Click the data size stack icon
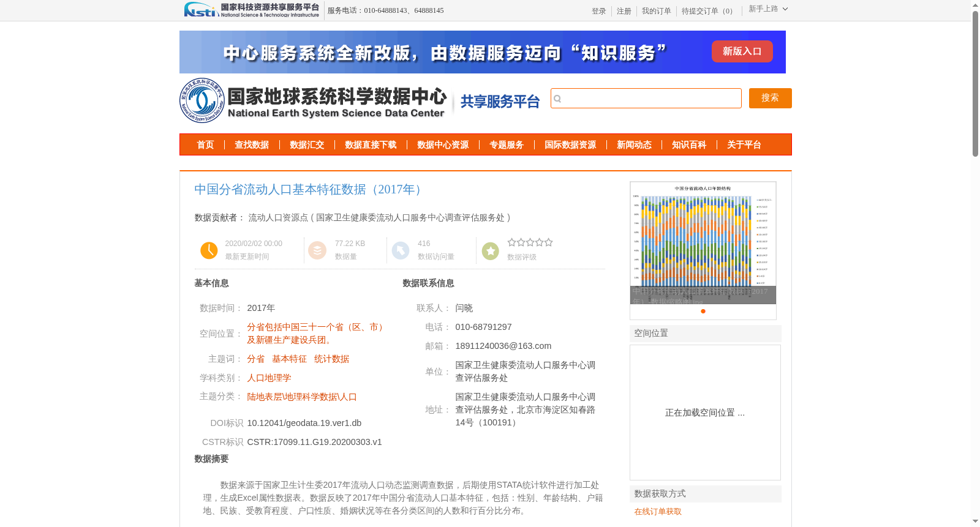The width and height of the screenshot is (980, 527). coord(317,250)
